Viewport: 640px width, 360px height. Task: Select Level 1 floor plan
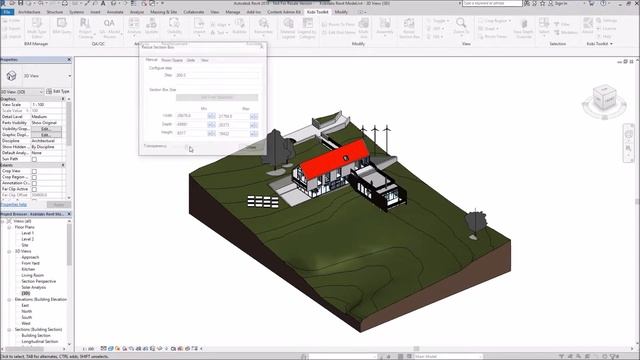tap(27, 233)
